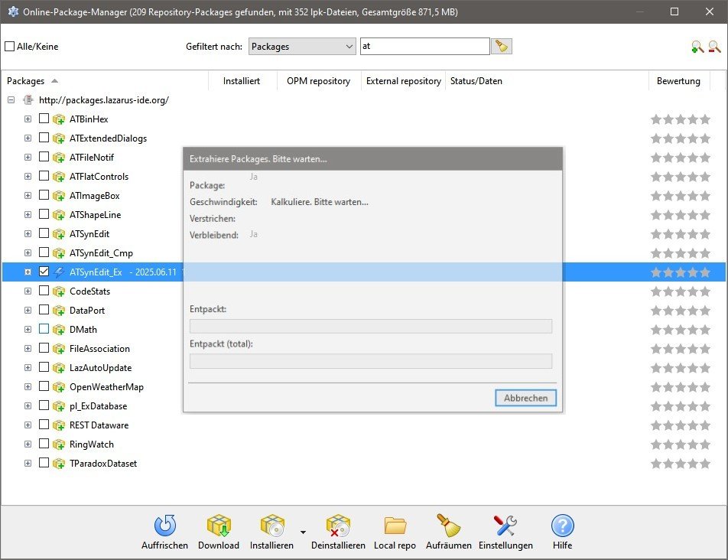Screen dimensions: 728x560
Task: Check the ATBinHex package checkbox
Action: tap(44, 119)
